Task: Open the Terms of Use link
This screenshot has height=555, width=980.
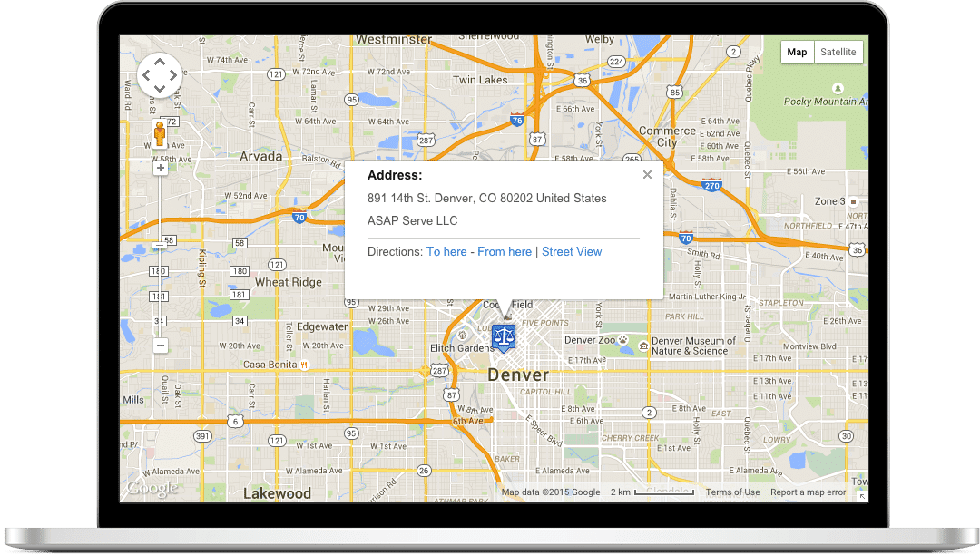Action: (x=732, y=492)
